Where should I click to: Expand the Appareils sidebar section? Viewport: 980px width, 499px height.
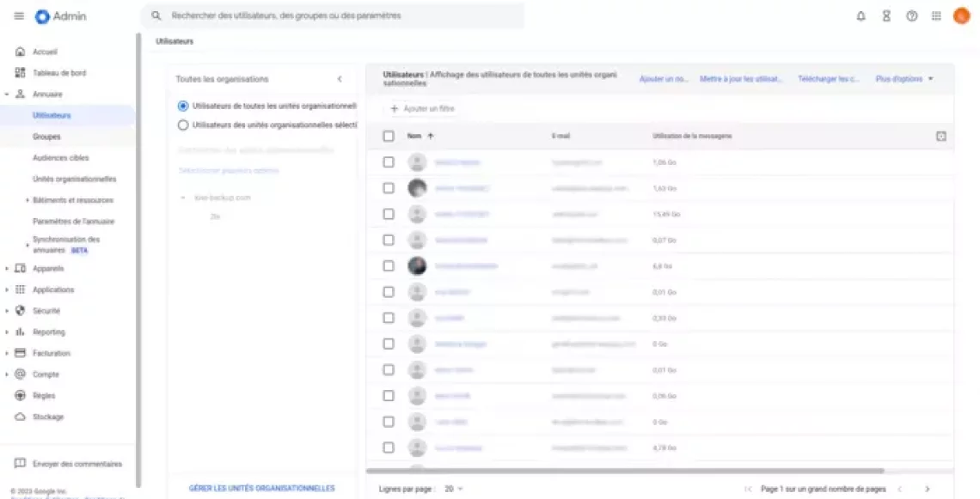tap(9, 269)
